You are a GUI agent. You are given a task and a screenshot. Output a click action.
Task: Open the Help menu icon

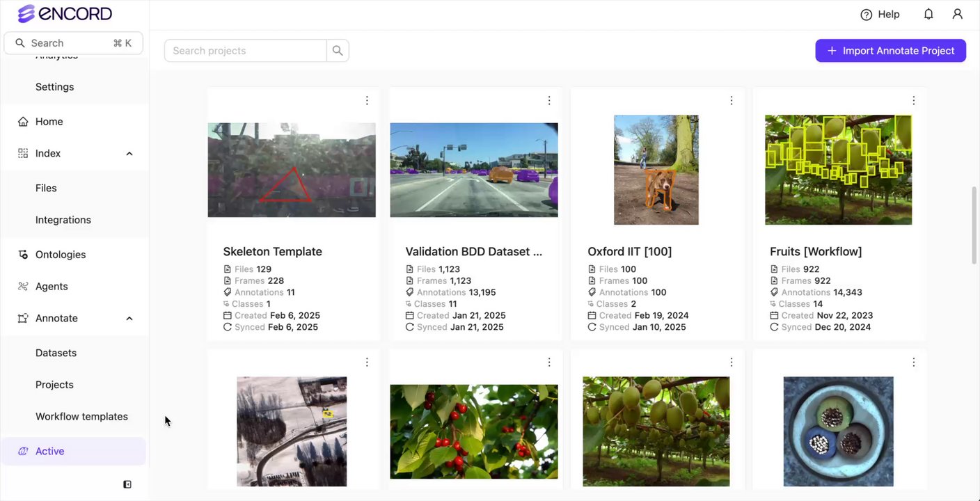867,15
